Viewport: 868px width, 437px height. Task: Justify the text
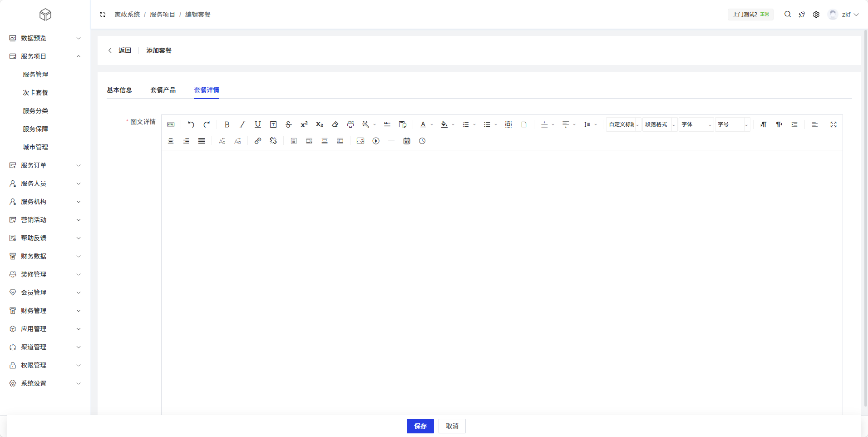tap(202, 141)
